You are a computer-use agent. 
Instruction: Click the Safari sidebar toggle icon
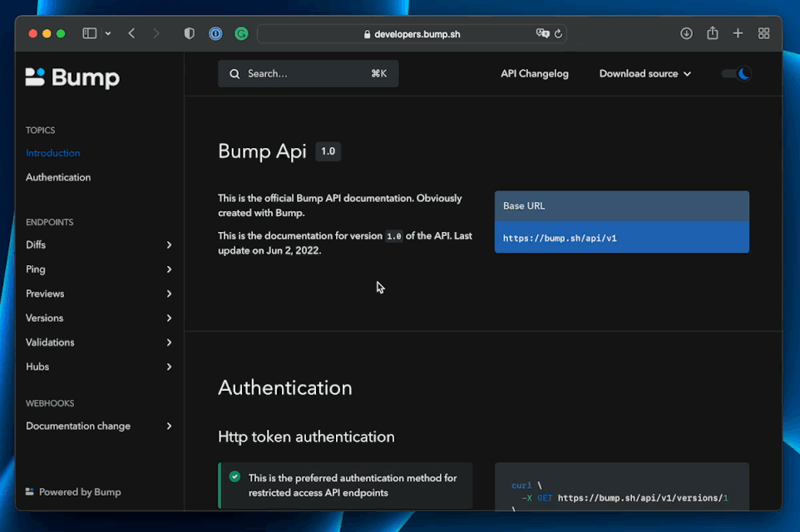pos(90,33)
